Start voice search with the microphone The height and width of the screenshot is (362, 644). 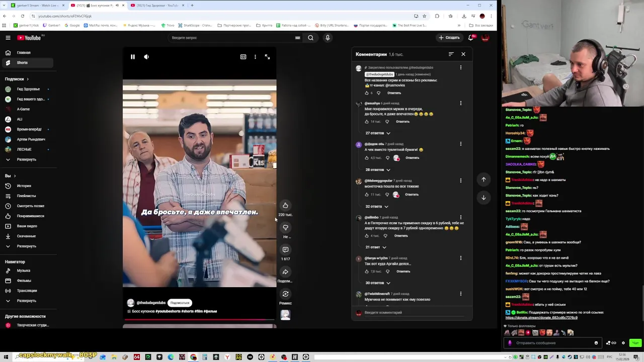click(x=328, y=38)
